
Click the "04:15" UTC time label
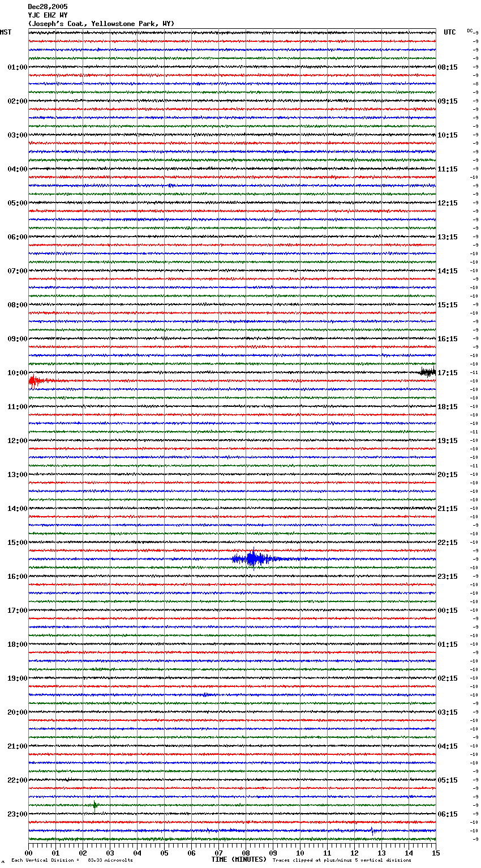(448, 746)
